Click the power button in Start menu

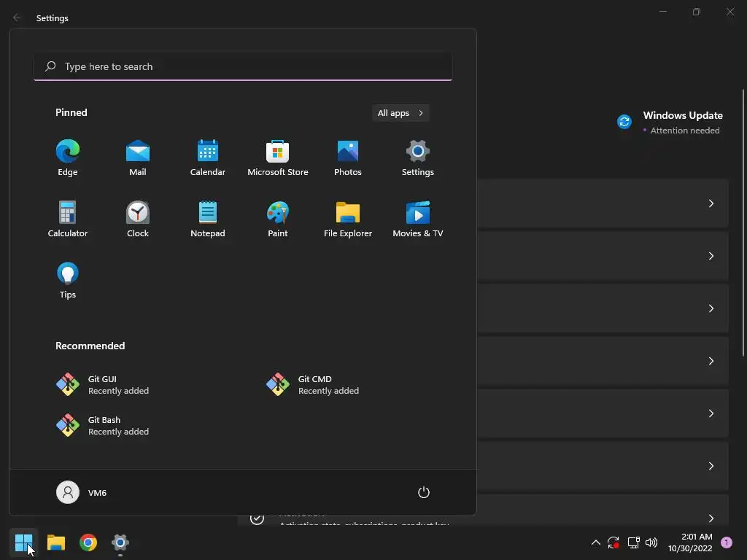[x=424, y=492]
